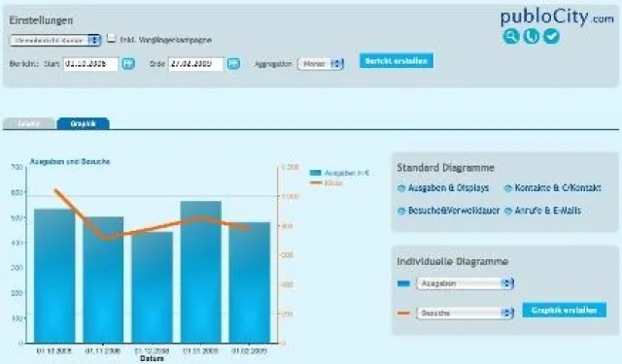Viewport: 622px width, 364px height.
Task: Open the report type dropdown under Einstellungen
Action: (55, 40)
